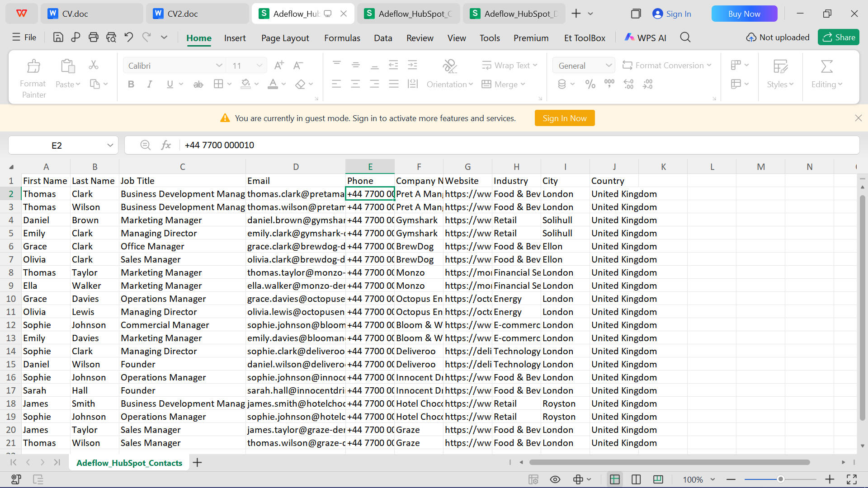Click the zoom lens icon in formula bar
The image size is (868, 488).
pyautogui.click(x=145, y=145)
